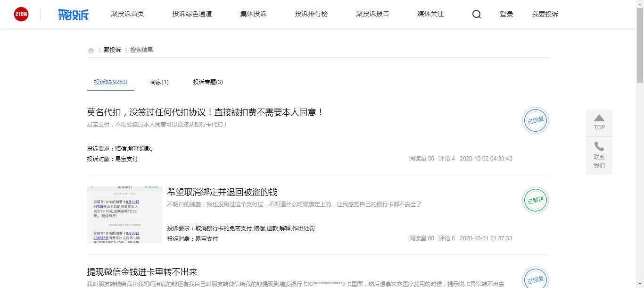Open the 投诉绿色通道 channel
This screenshot has height=288, width=644.
point(192,14)
